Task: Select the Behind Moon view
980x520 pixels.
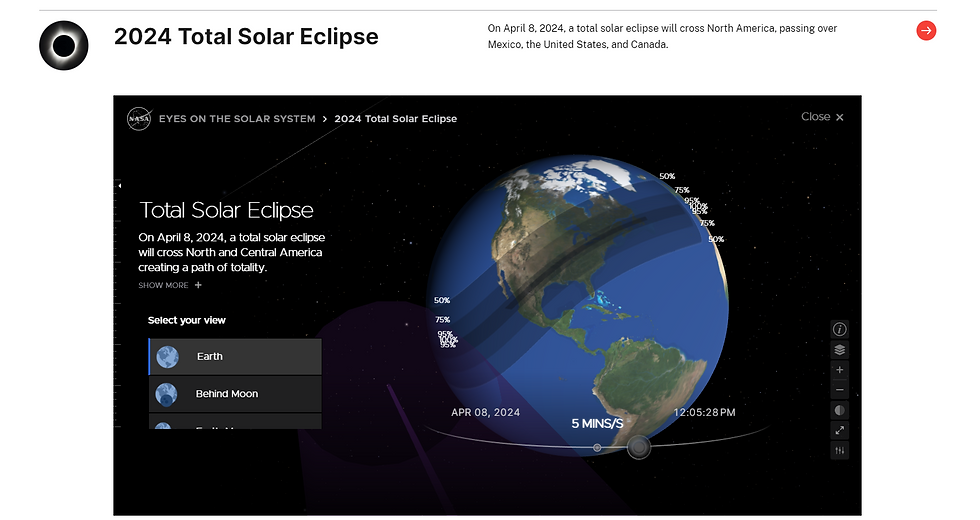Action: [235, 394]
